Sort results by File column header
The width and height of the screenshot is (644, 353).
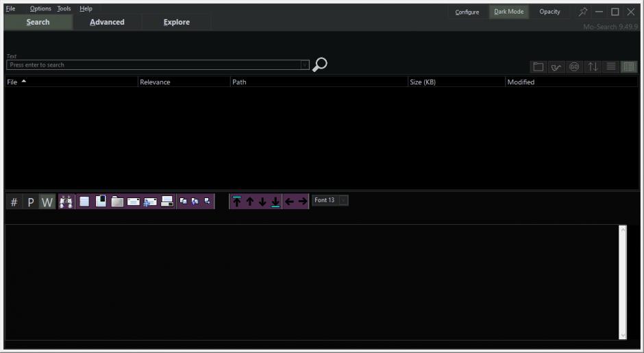71,82
